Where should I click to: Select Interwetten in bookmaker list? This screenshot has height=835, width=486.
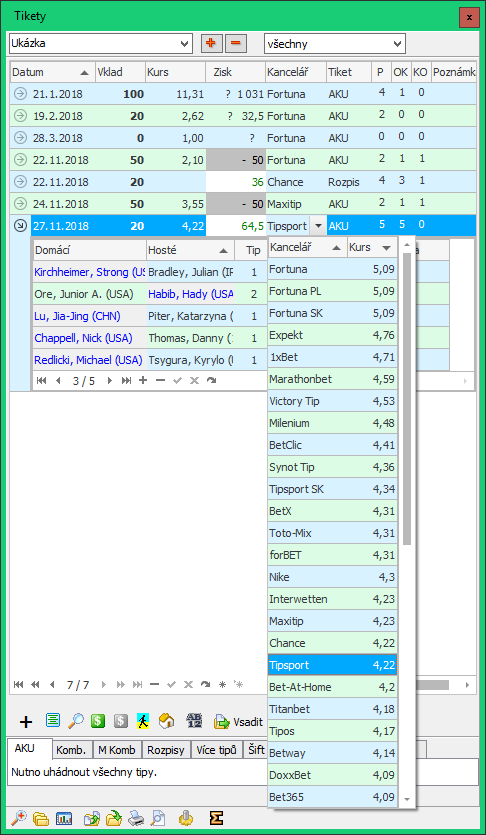[332, 599]
